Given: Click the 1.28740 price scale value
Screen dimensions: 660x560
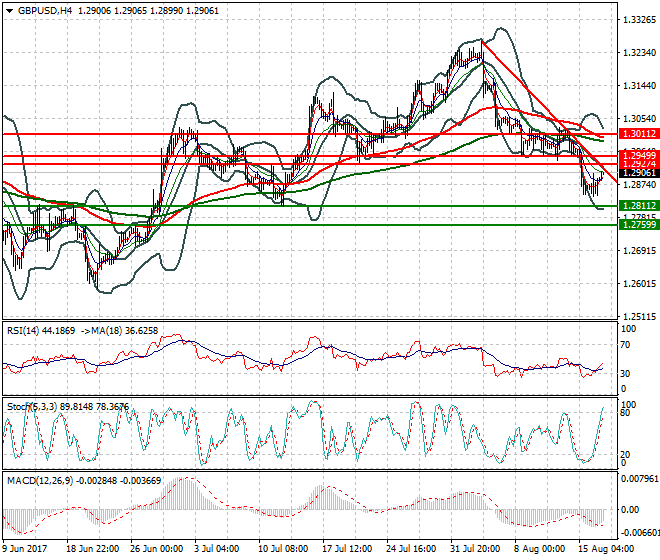Looking at the screenshot, I should coord(639,184).
